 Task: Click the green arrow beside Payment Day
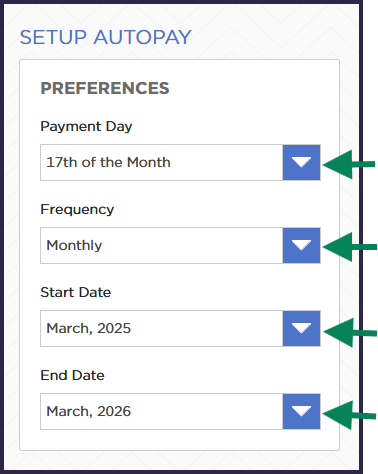(349, 164)
